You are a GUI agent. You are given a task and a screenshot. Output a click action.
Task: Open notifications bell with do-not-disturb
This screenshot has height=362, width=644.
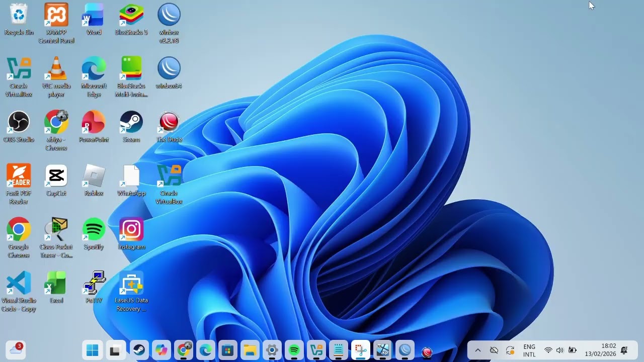tap(624, 350)
